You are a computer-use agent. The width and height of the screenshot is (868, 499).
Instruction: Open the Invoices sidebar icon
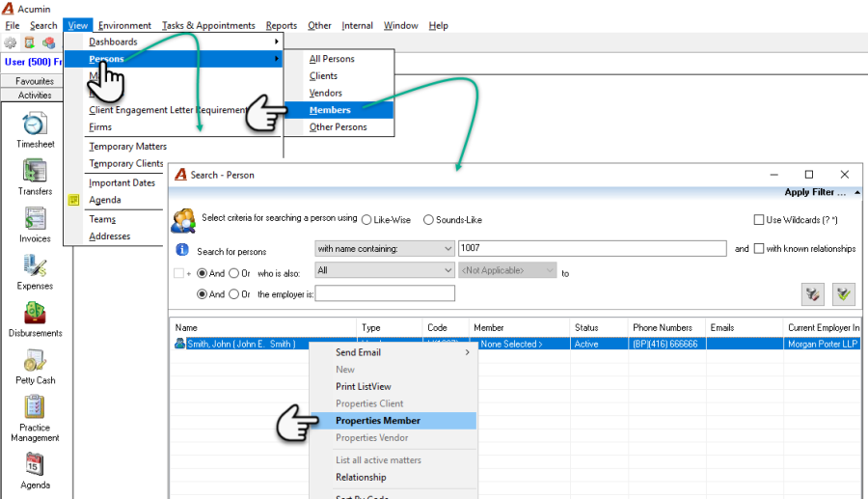35,219
